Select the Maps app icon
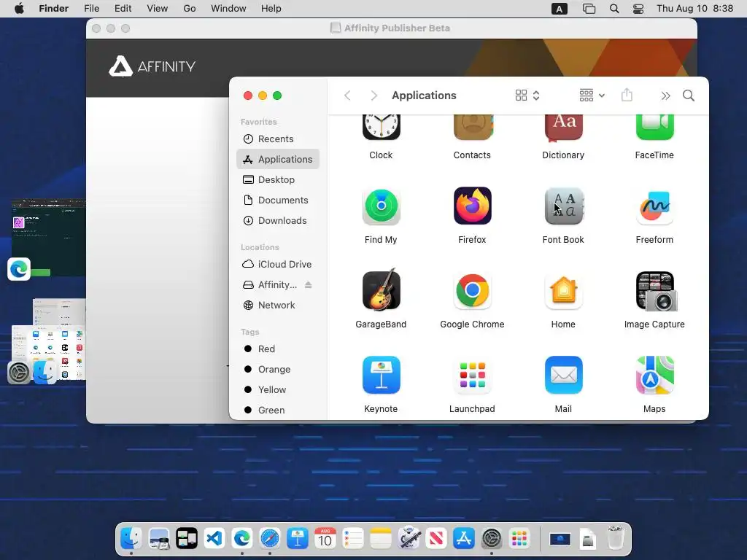The width and height of the screenshot is (747, 560). [x=654, y=375]
